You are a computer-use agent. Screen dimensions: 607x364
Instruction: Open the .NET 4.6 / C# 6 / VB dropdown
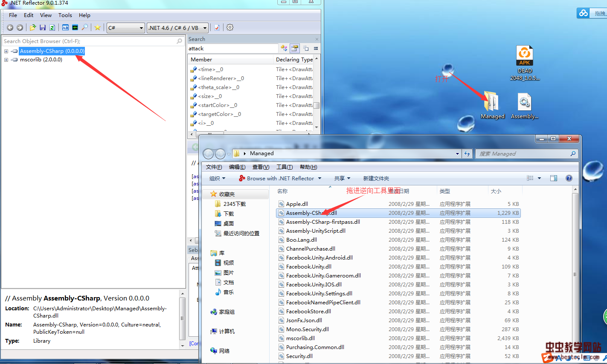[x=178, y=28]
